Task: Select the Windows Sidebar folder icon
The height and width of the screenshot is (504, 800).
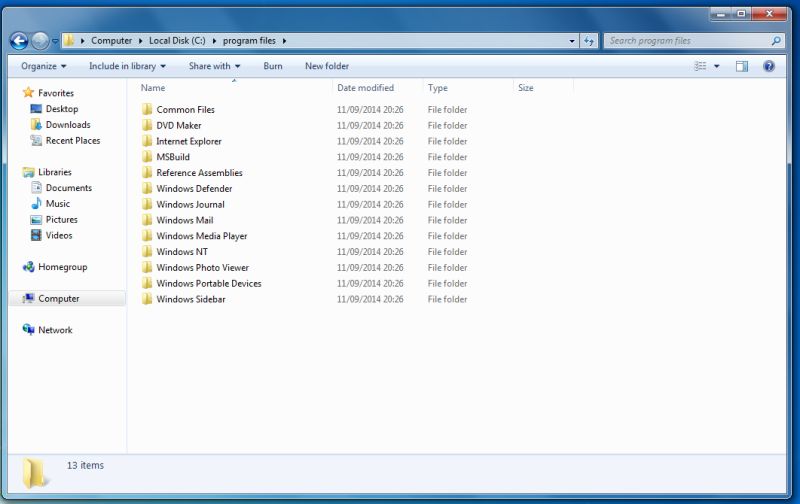Action: [147, 299]
